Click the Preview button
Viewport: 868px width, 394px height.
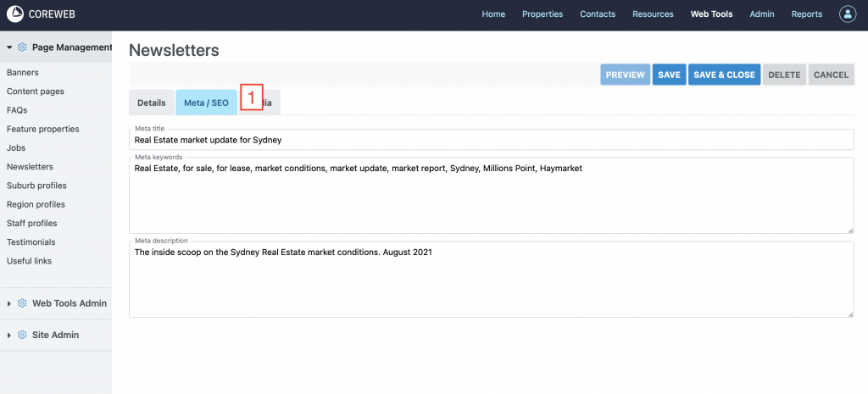click(625, 75)
